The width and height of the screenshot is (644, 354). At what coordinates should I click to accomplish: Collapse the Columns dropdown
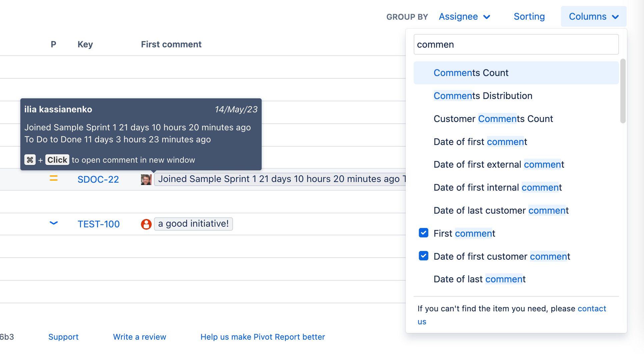point(593,16)
